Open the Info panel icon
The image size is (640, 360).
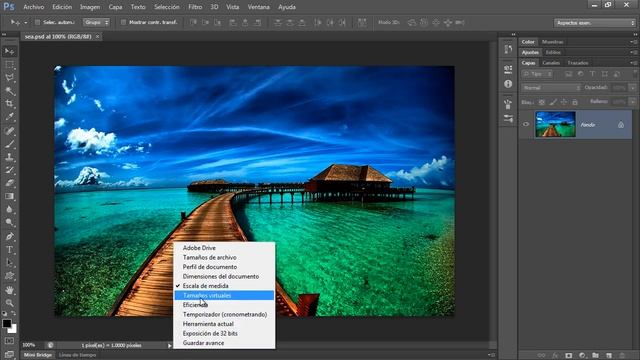pos(508,84)
